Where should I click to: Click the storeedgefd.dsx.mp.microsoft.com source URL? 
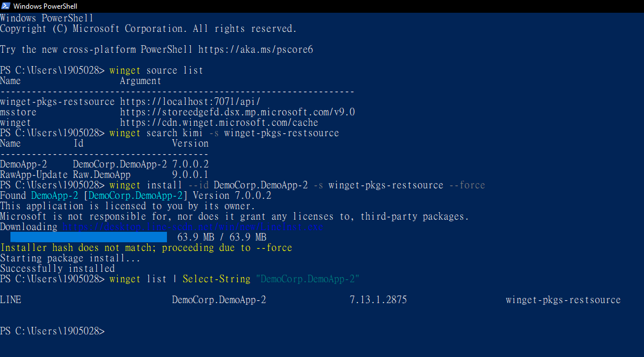(238, 112)
